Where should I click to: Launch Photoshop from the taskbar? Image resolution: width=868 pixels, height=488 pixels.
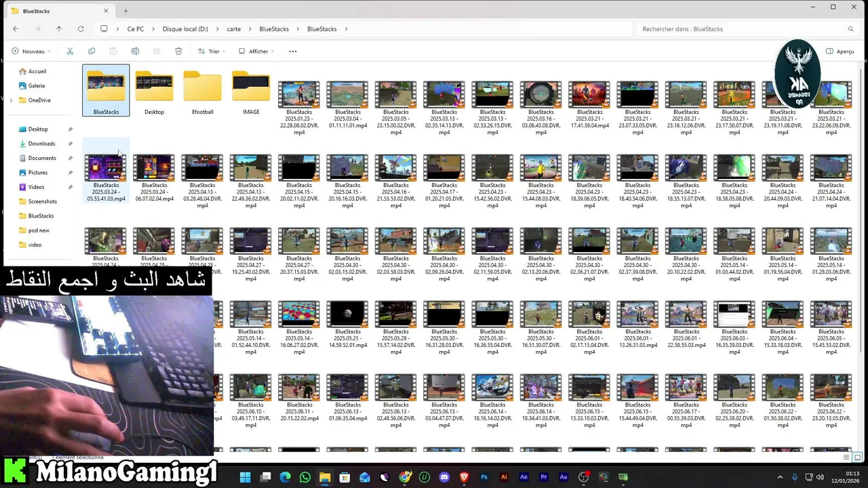tap(484, 477)
